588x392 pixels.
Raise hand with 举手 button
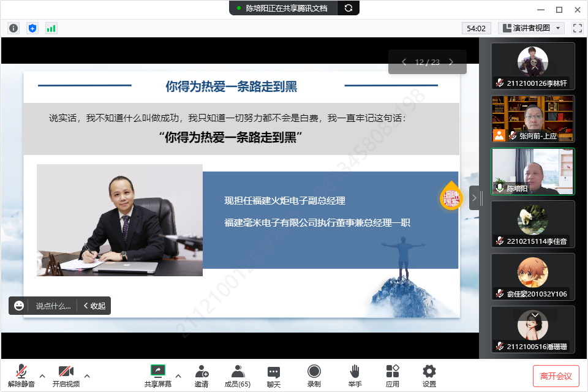click(x=354, y=375)
